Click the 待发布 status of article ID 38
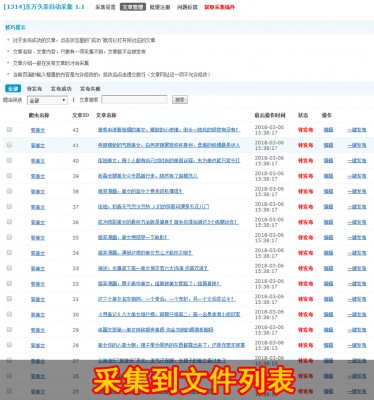This screenshot has width=374, height=400. point(305,191)
